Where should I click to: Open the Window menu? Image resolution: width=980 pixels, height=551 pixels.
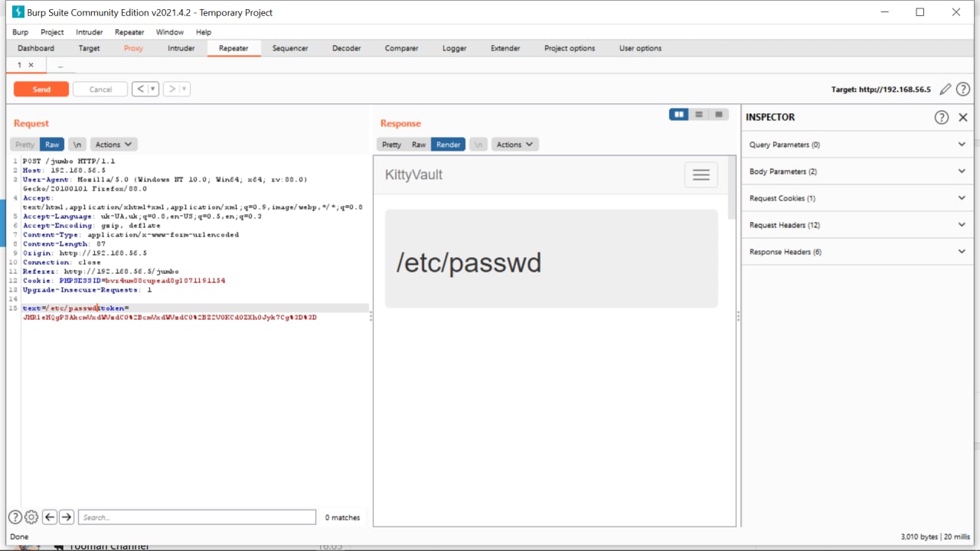pos(170,32)
